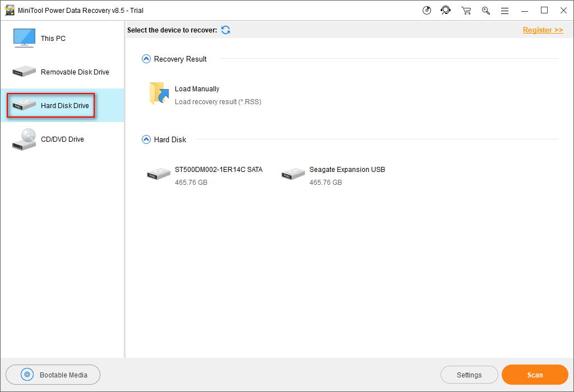This screenshot has height=392, width=574.
Task: Maximize the MiniTool window
Action: 544,10
